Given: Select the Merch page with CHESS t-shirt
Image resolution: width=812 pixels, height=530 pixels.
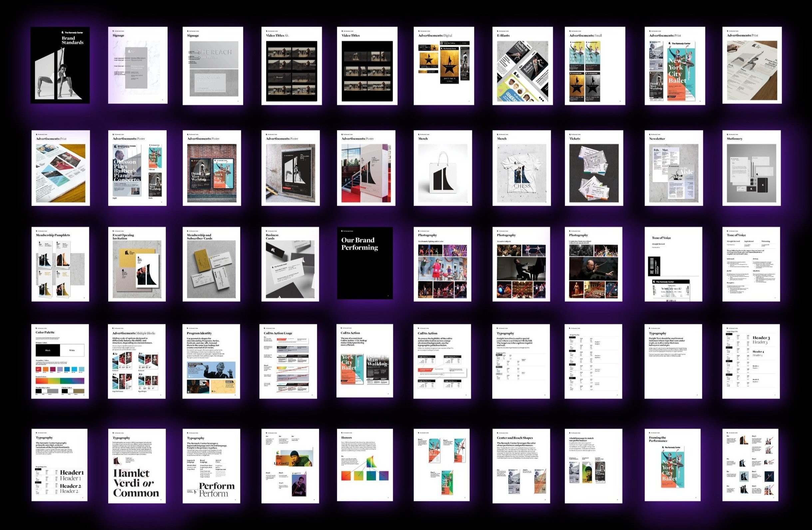Looking at the screenshot, I should click(522, 168).
